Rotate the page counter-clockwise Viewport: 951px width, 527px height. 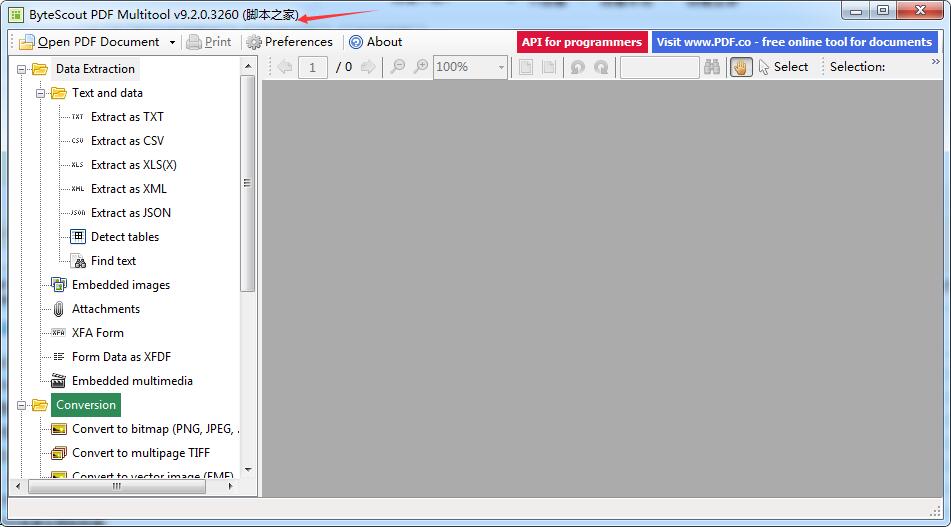pos(578,67)
